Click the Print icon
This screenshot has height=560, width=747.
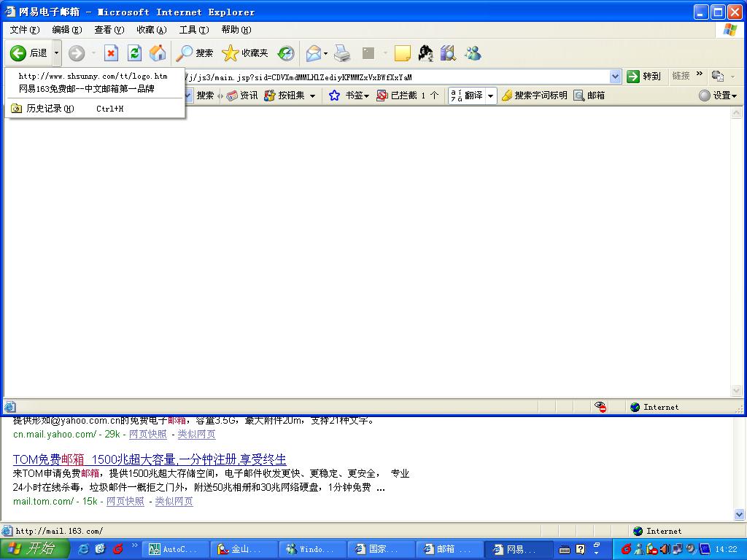click(x=342, y=52)
